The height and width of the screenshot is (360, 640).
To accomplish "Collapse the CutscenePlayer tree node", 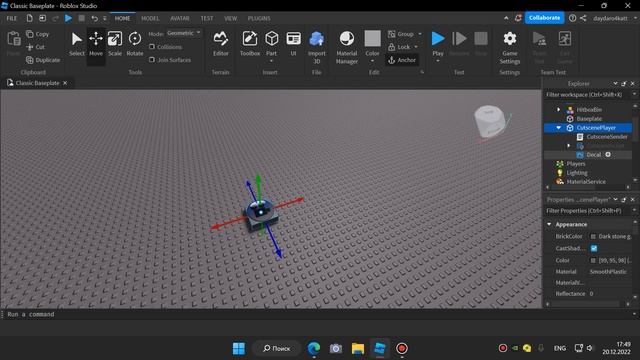I will (558, 128).
